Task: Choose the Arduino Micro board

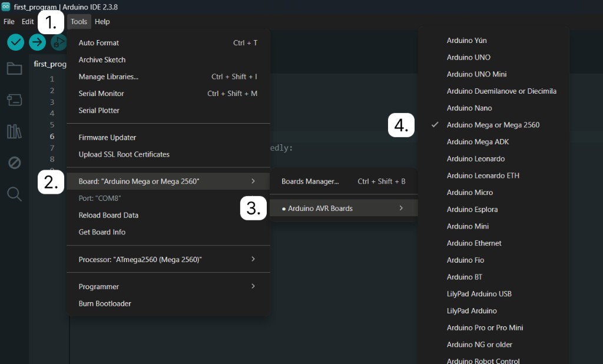Action: coord(494,193)
